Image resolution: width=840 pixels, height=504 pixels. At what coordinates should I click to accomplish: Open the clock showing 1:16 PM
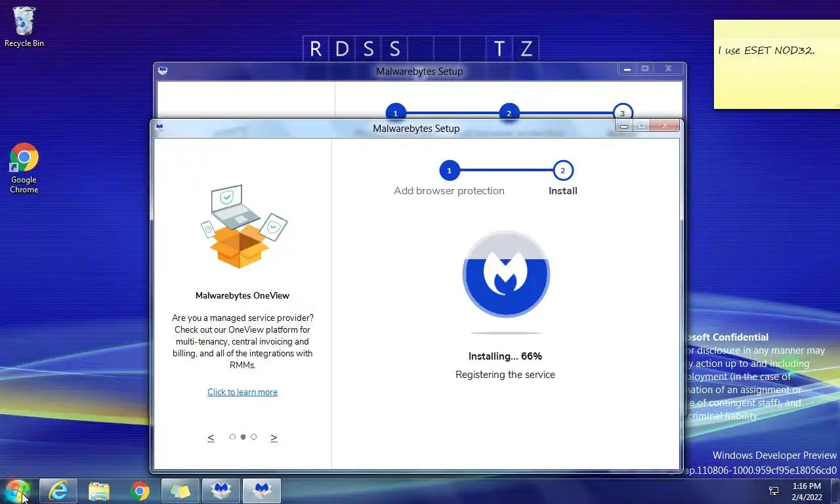click(x=807, y=492)
